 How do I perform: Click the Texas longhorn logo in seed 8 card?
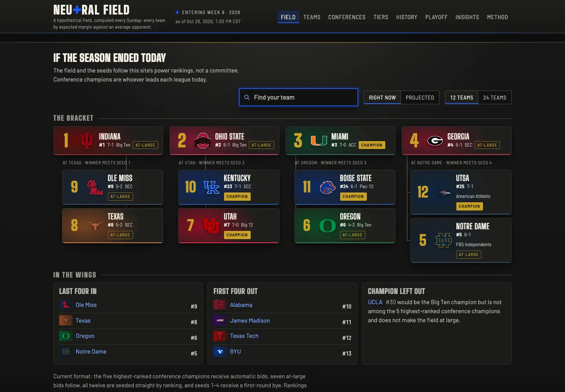[95, 226]
